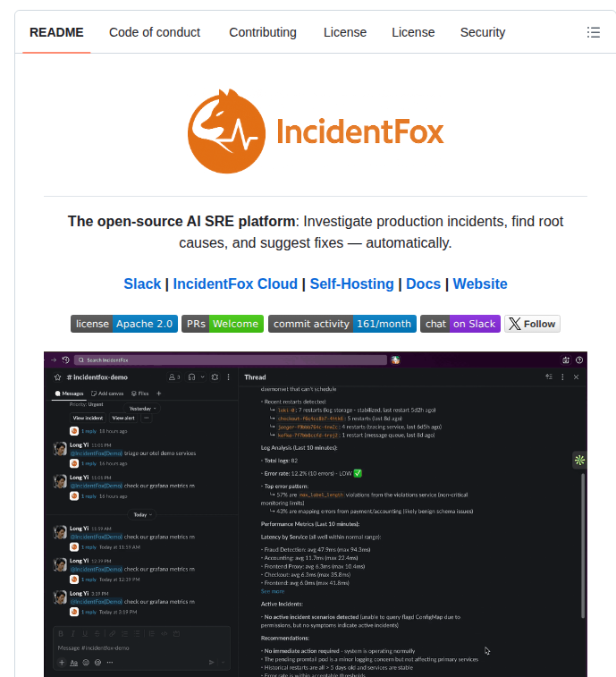Click the green sparkle icon beside thread scrollbar
Viewport: 616px width, 677px height.
(579, 461)
